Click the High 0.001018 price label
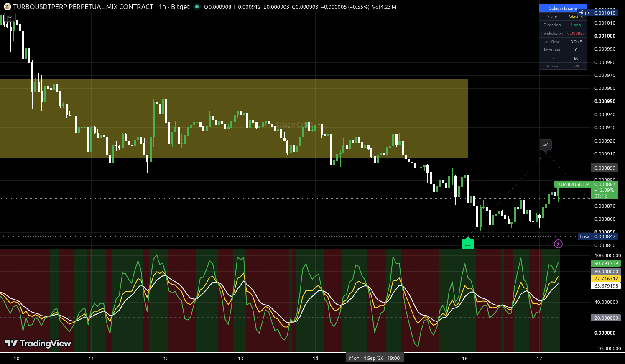The image size is (625, 364). point(597,13)
